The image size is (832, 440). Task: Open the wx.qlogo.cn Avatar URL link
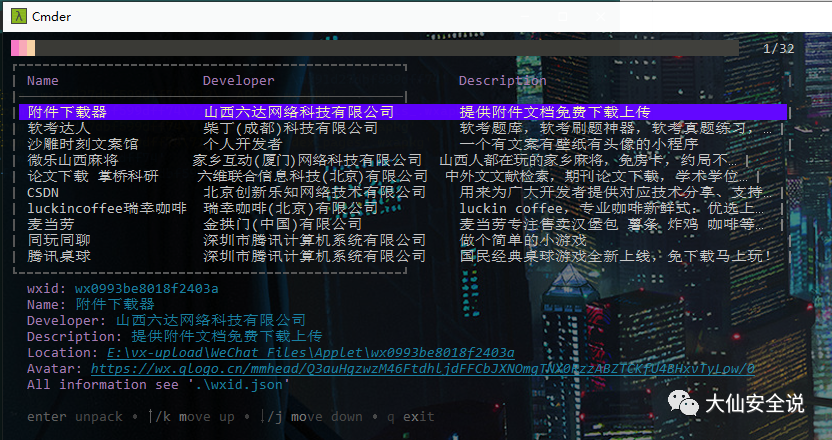pos(423,369)
